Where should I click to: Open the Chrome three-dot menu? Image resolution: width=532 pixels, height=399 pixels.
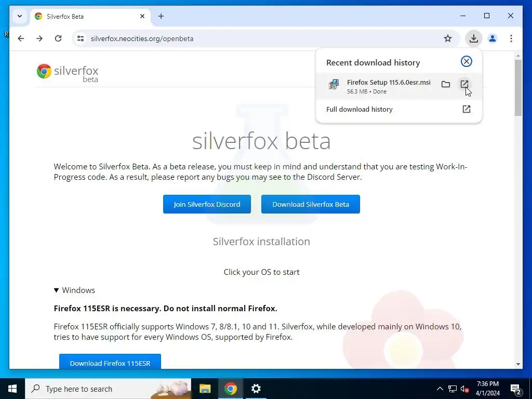pyautogui.click(x=511, y=38)
